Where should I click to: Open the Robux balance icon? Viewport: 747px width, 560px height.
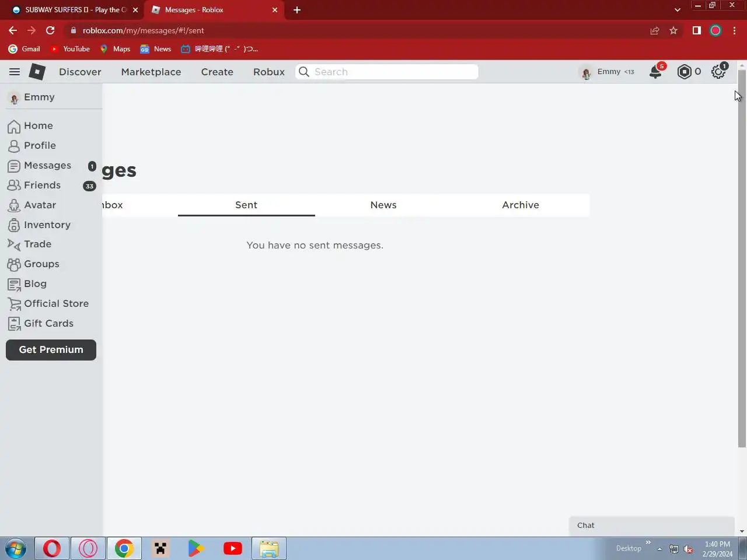click(684, 72)
